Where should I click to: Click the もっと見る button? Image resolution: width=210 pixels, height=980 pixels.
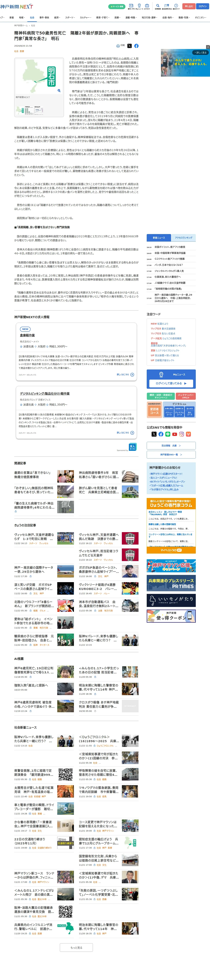76,947
